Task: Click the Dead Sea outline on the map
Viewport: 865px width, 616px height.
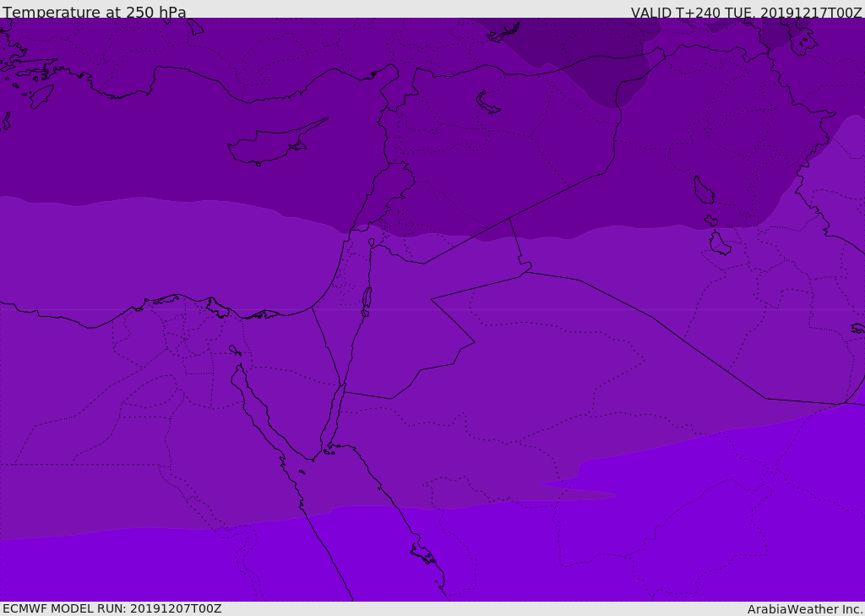Action: click(x=367, y=301)
